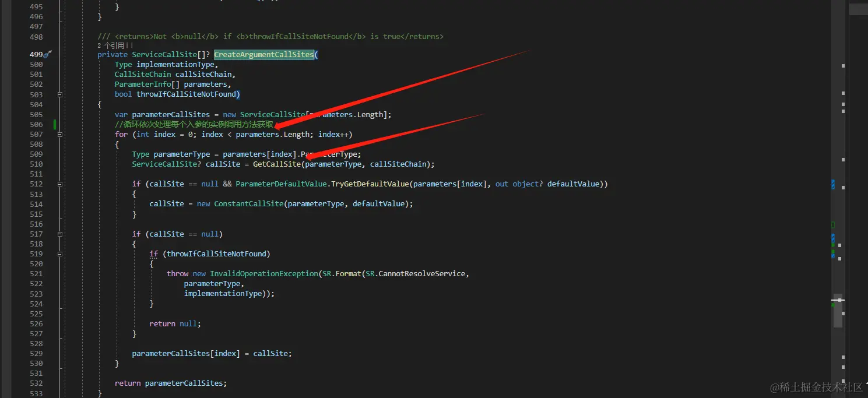Image resolution: width=868 pixels, height=398 pixels.
Task: Open quick actions screwdriver icon at line 499
Action: pyautogui.click(x=48, y=54)
